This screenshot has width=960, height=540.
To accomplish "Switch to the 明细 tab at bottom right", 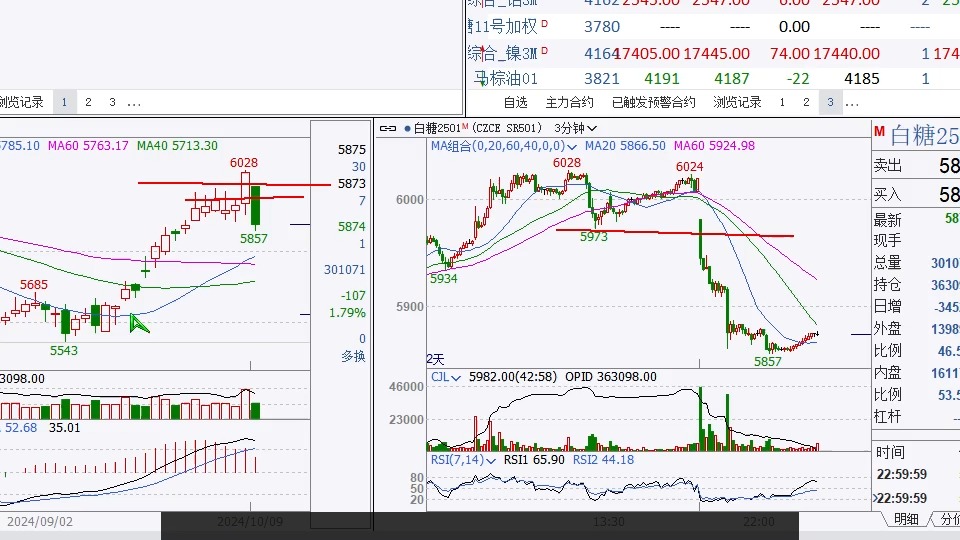I will click(x=906, y=519).
